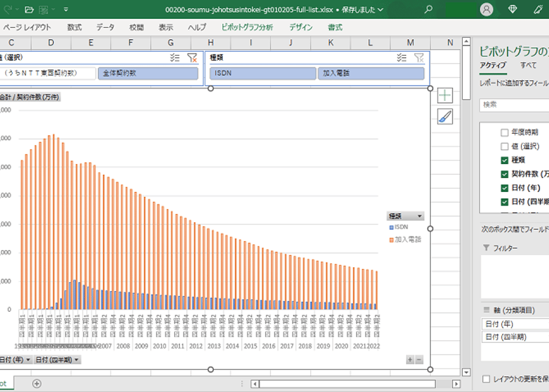Toggle multi-select in the 値 (選択) slicer
This screenshot has height=392, width=549.
175,58
